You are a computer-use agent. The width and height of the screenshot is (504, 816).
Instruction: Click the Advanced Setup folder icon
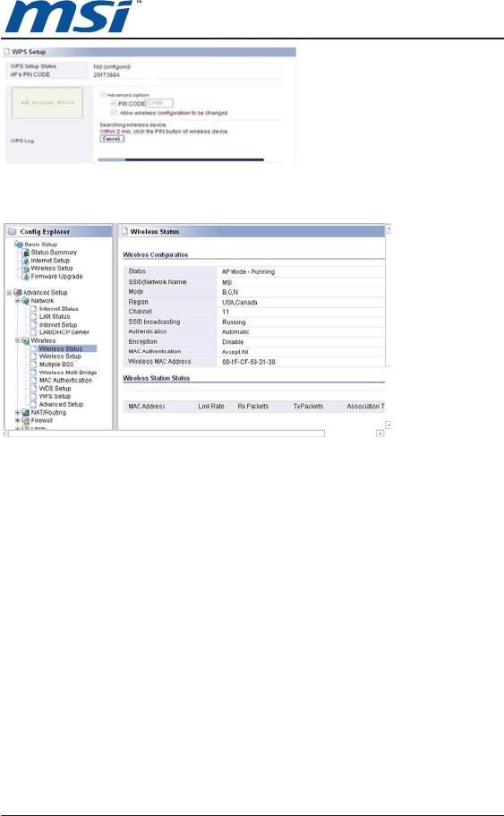coord(17,293)
